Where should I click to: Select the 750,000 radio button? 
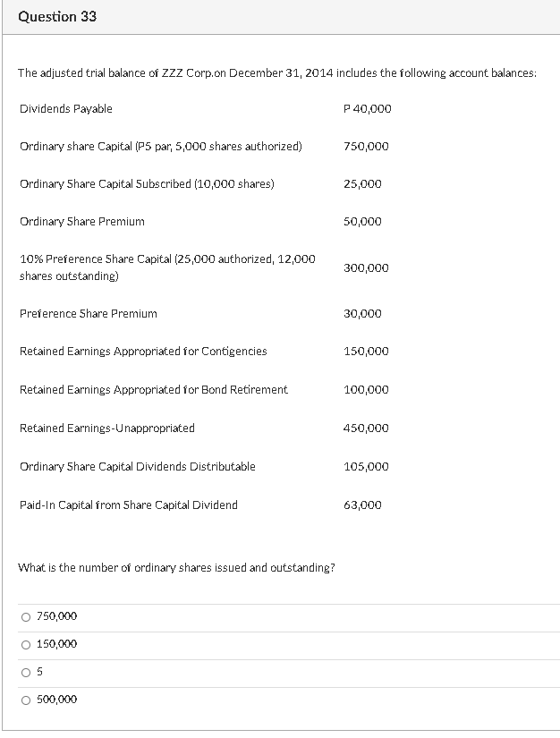(x=27, y=616)
